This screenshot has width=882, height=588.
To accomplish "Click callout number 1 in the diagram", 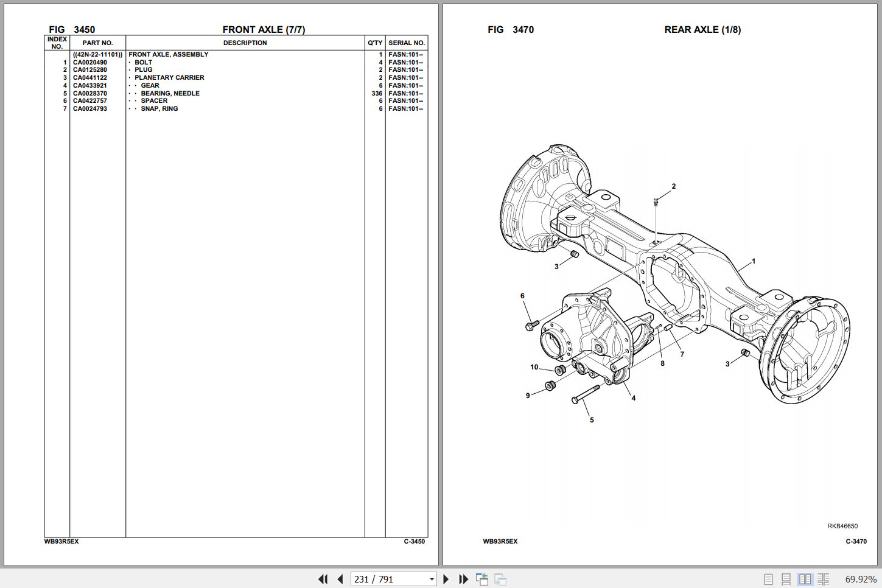I will click(x=754, y=261).
